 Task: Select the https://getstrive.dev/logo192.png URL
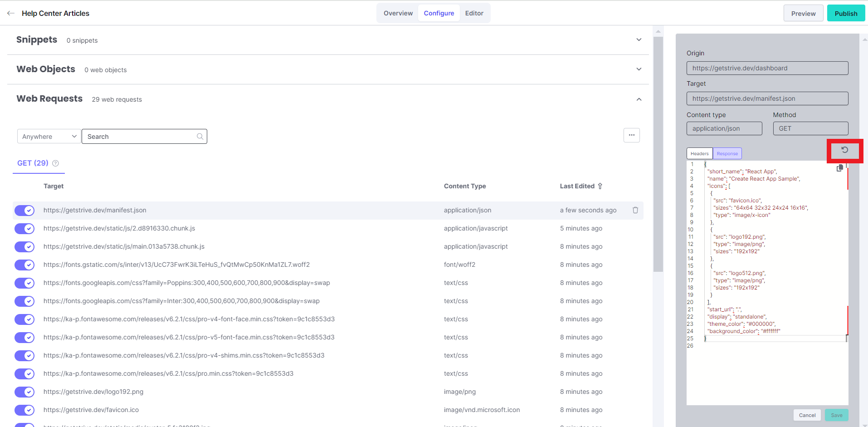(x=93, y=392)
